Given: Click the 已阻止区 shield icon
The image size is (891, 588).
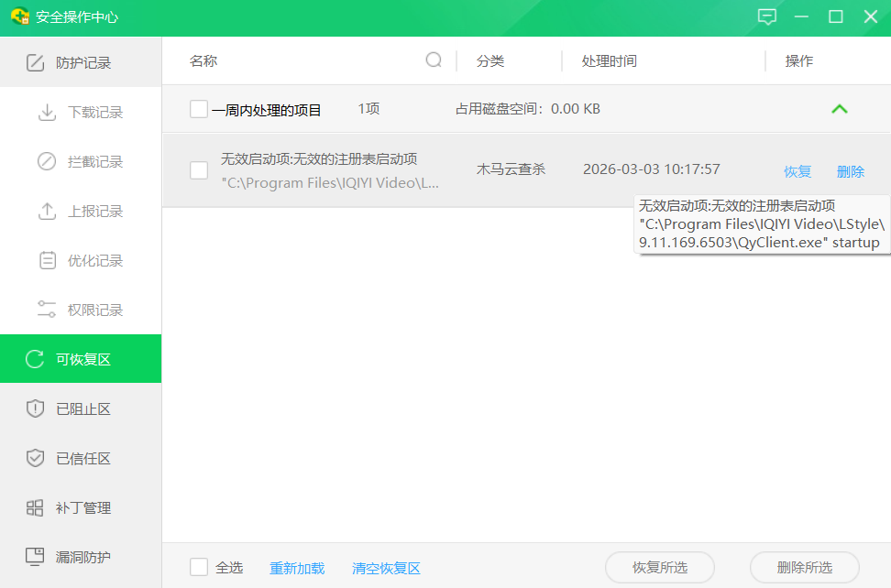Looking at the screenshot, I should click(x=35, y=409).
